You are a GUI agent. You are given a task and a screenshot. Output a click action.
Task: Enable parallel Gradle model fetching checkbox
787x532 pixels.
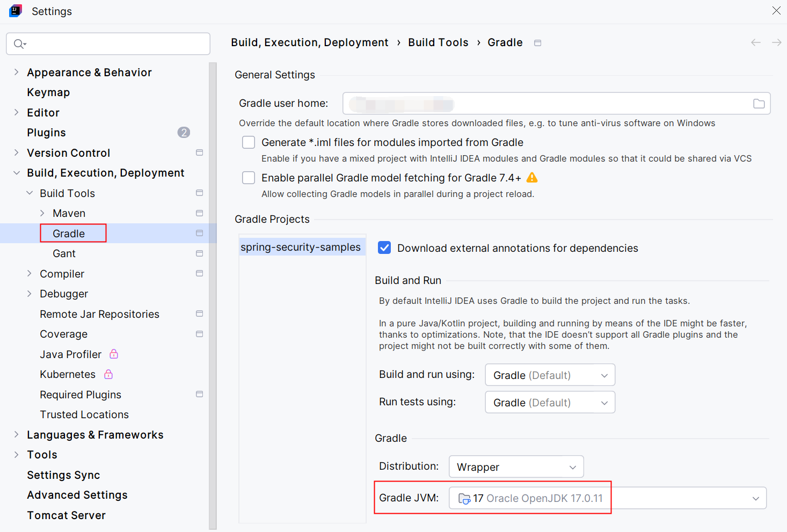point(249,178)
